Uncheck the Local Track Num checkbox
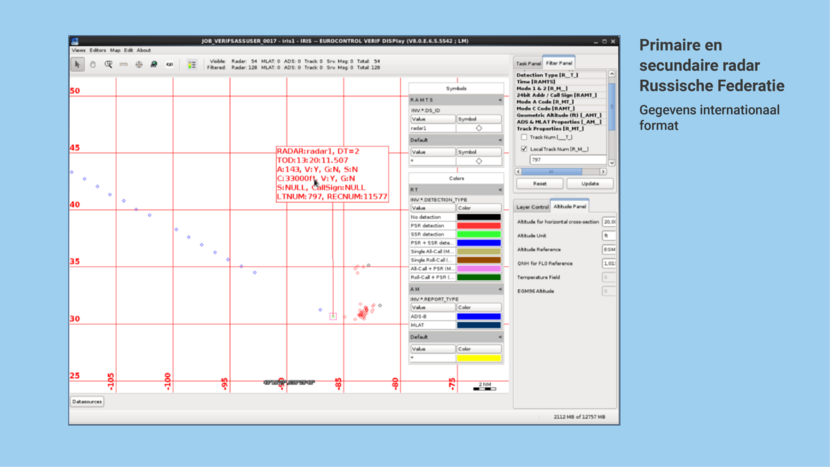The height and width of the screenshot is (467, 830). 524,149
